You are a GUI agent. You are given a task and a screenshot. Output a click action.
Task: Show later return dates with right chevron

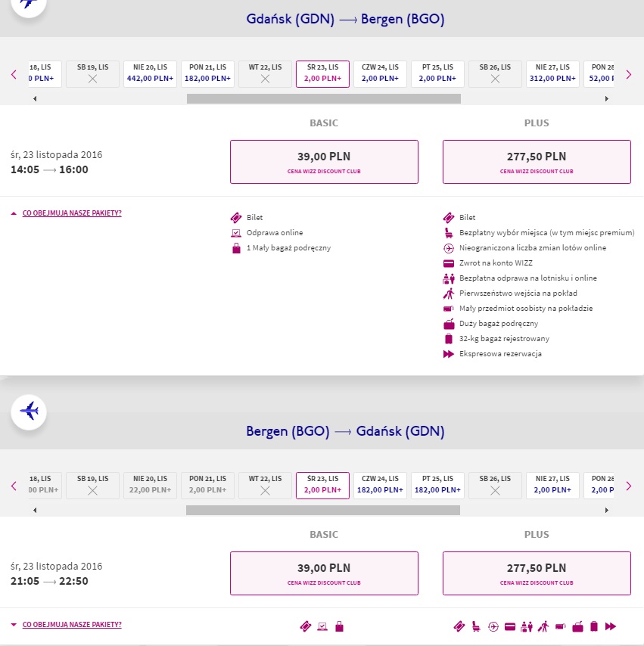[629, 486]
